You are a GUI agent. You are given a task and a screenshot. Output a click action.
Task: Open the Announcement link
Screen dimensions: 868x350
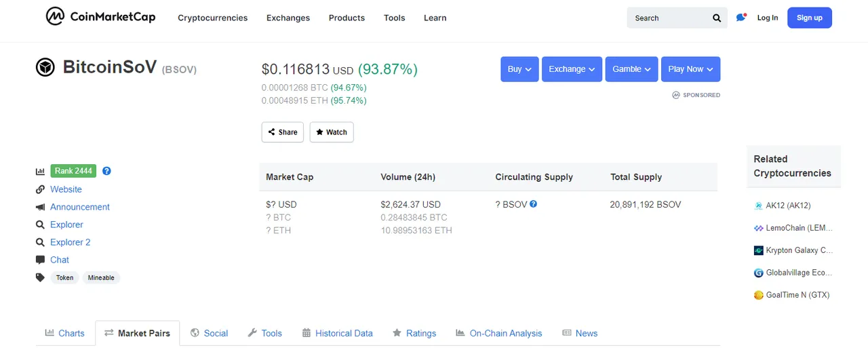[80, 207]
